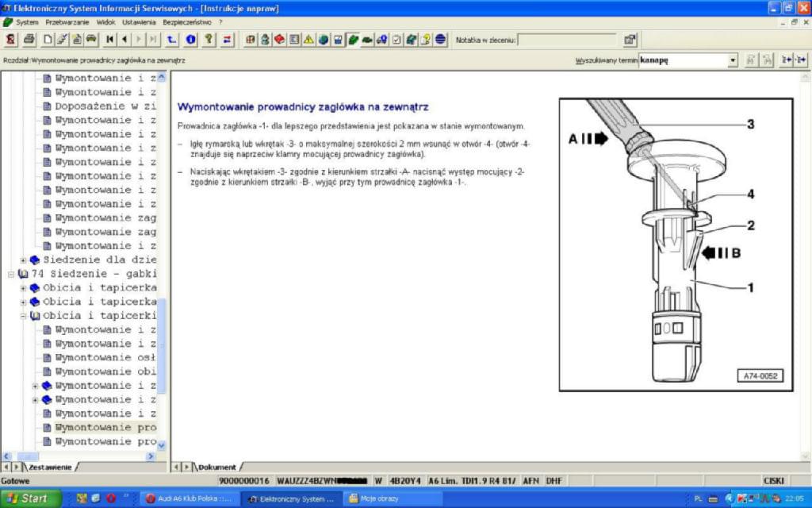Click the red book toolbar icon
The width and height of the screenshot is (812, 508).
tap(280, 40)
